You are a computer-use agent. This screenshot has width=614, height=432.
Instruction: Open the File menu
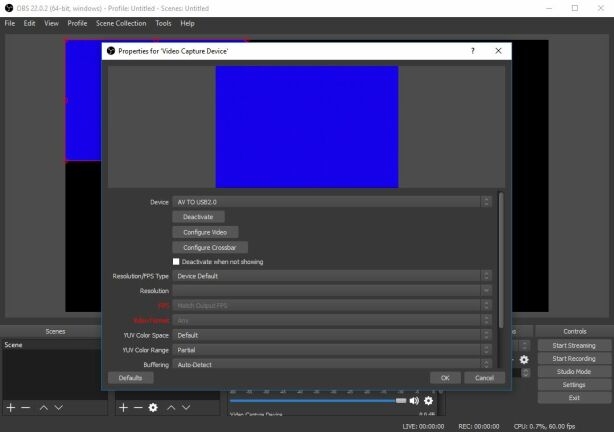coord(10,23)
